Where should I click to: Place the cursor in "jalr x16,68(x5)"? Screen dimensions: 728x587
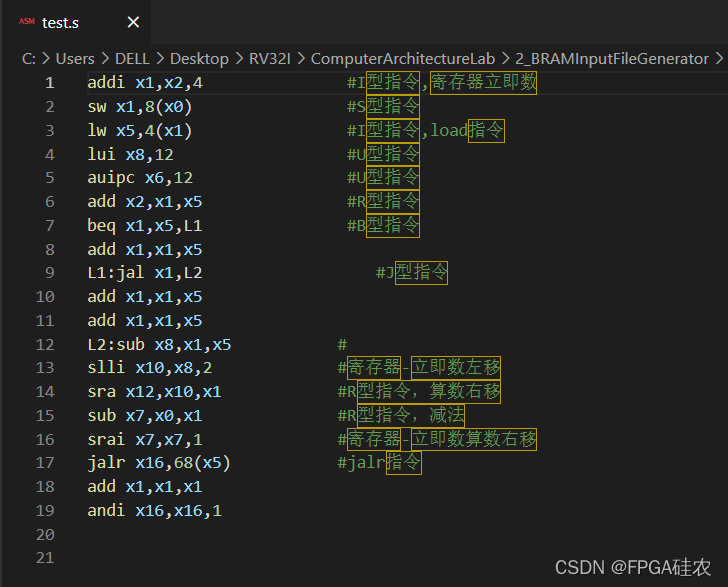click(159, 463)
